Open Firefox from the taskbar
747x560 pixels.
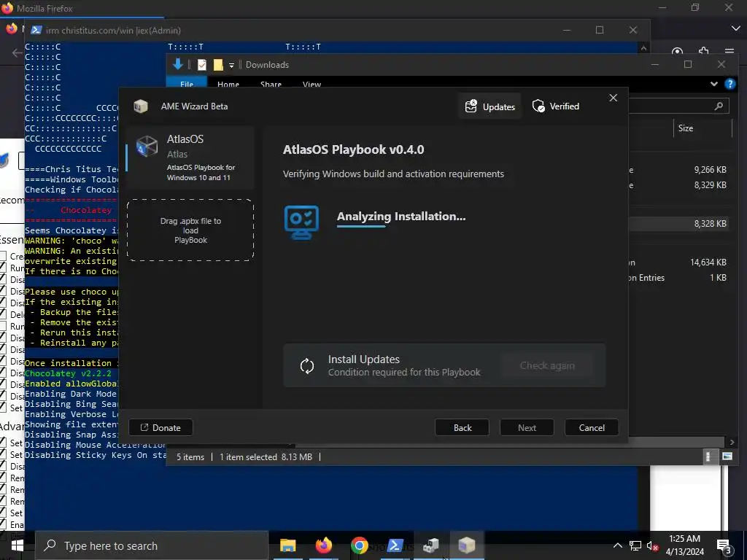(x=323, y=545)
